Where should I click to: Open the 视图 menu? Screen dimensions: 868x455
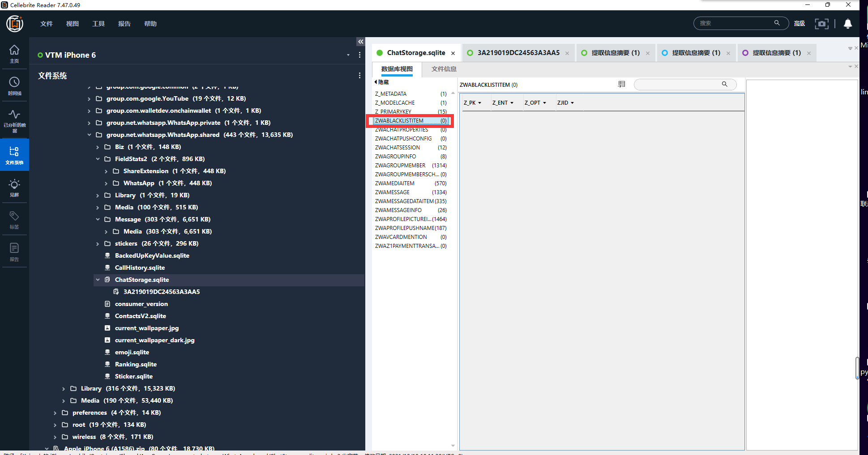coord(73,24)
